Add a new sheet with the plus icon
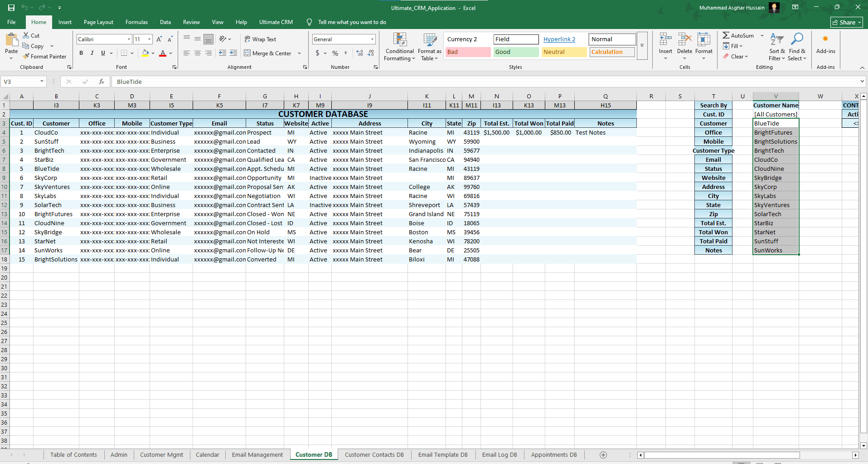This screenshot has height=464, width=868. tap(603, 455)
